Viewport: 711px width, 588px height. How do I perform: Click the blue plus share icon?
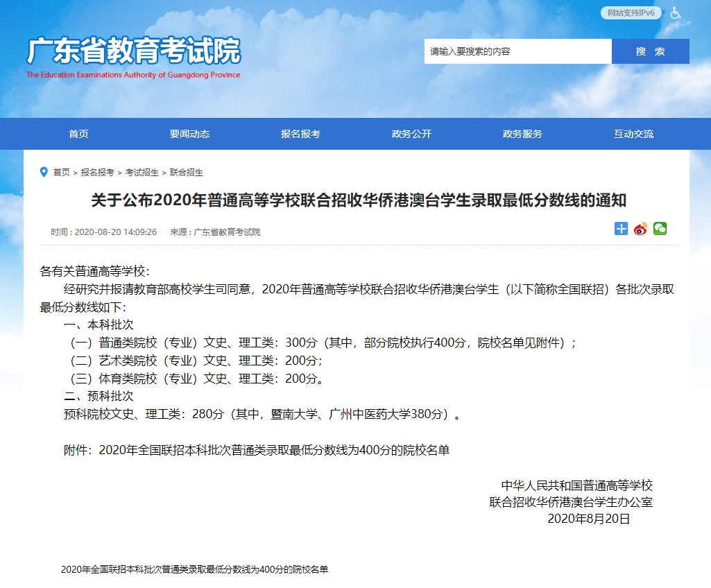click(622, 229)
